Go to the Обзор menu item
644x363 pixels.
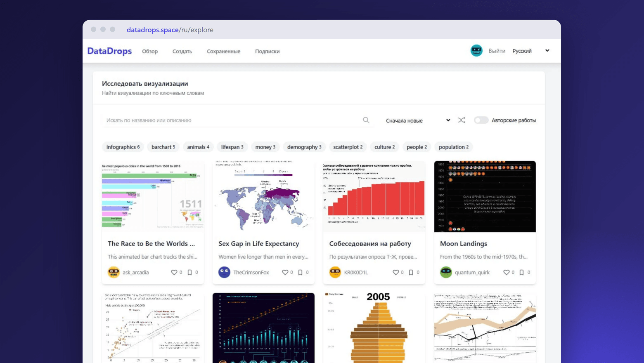click(x=150, y=51)
